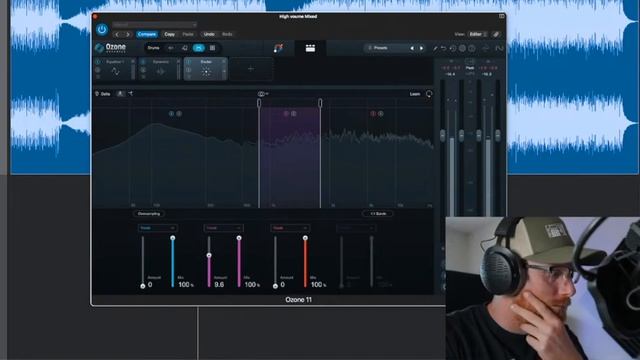Toggle the low band bypass button
This screenshot has height=360, width=640.
[x=171, y=113]
